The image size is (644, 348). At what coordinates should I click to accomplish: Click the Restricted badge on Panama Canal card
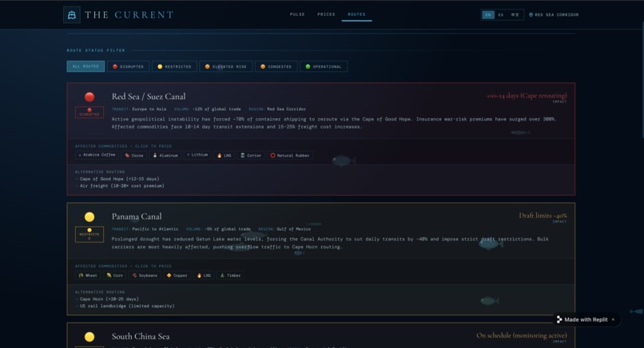coord(89,235)
